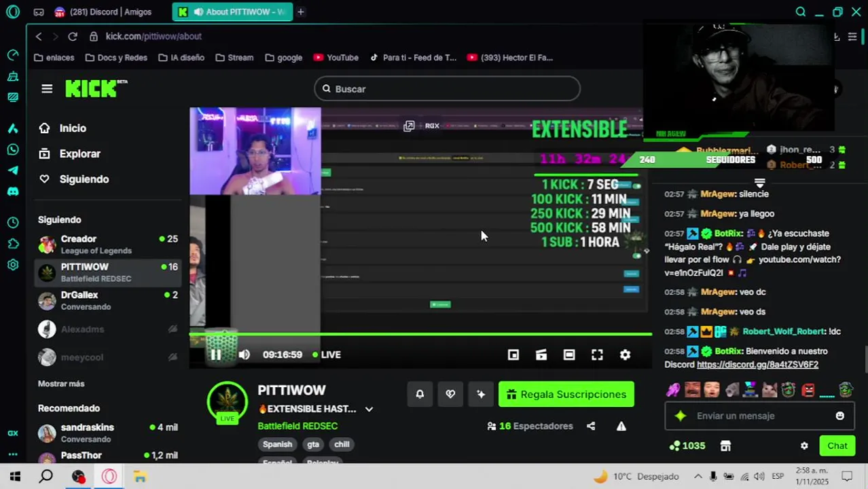Click the KICK logo
Viewport: 868px width, 489px height.
click(96, 88)
